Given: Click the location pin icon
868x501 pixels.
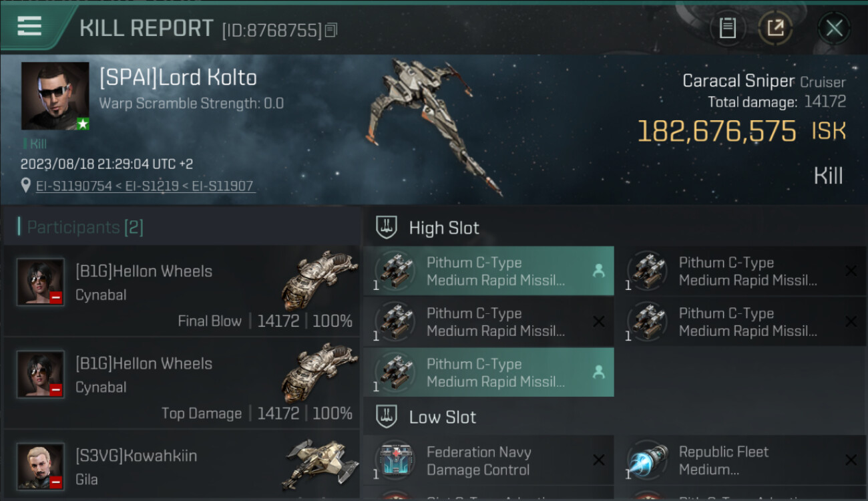Looking at the screenshot, I should pyautogui.click(x=26, y=186).
